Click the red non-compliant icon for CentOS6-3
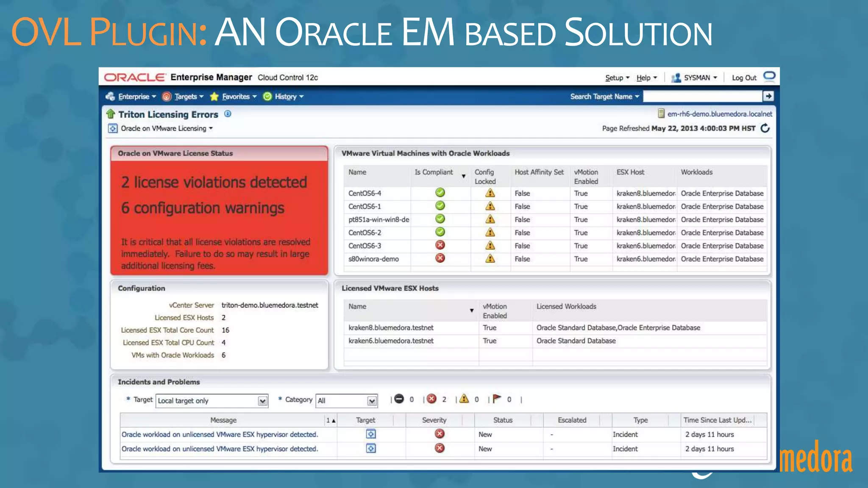The height and width of the screenshot is (488, 868). [x=440, y=245]
